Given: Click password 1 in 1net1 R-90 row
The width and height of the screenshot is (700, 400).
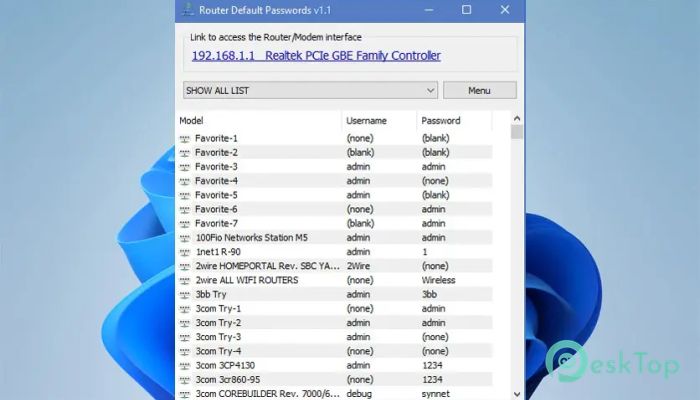Looking at the screenshot, I should click(425, 252).
